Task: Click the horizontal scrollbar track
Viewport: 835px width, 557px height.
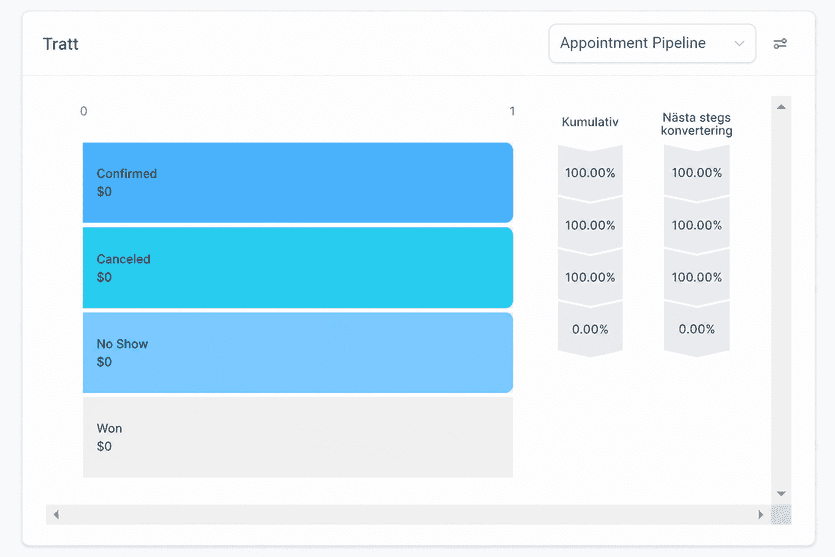Action: point(408,514)
